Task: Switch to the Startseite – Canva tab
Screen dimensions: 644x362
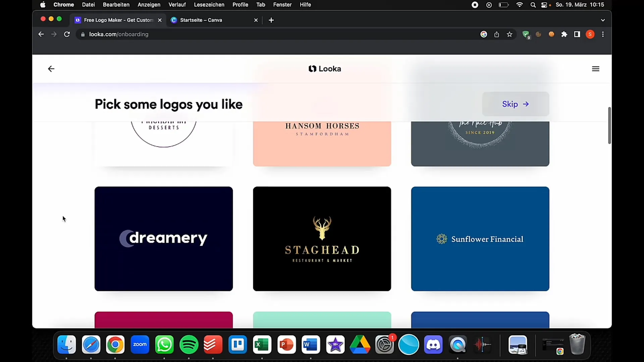Action: (214, 20)
